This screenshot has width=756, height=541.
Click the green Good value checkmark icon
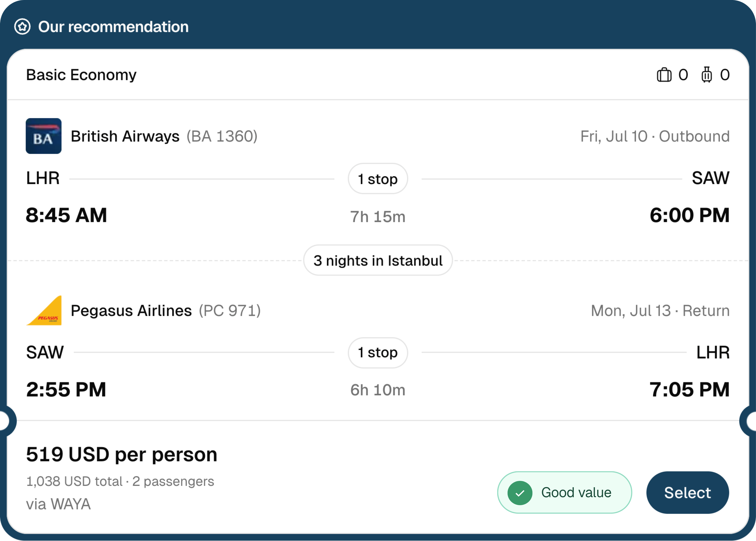[520, 493]
